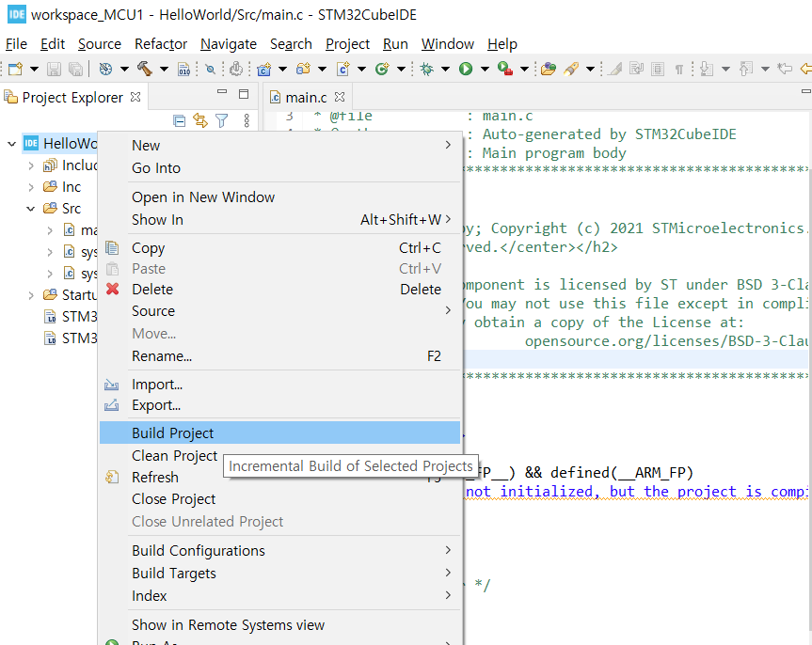Expand the Includes tree node
Viewport: 812px width, 645px height.
(x=31, y=165)
